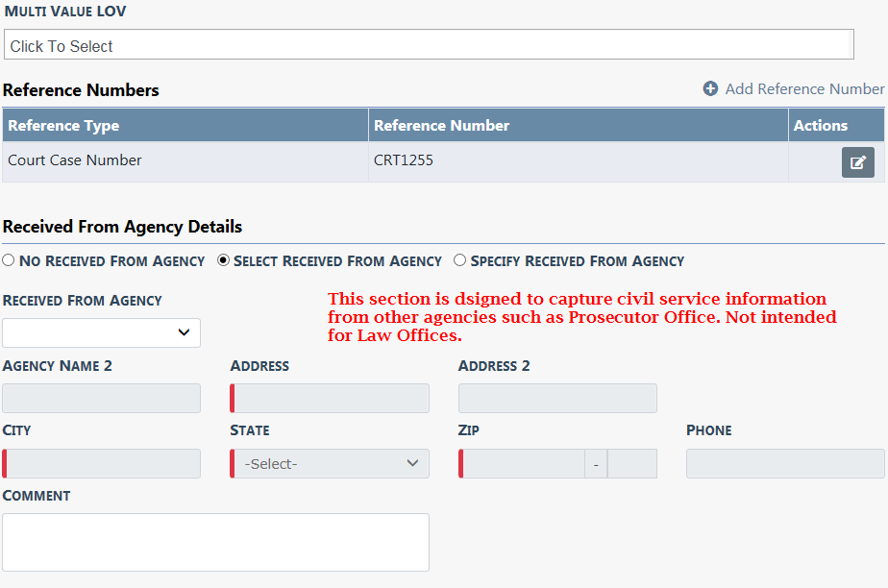Focus the five-digit Zip code field
The height and width of the screenshot is (588, 888).
pos(523,464)
